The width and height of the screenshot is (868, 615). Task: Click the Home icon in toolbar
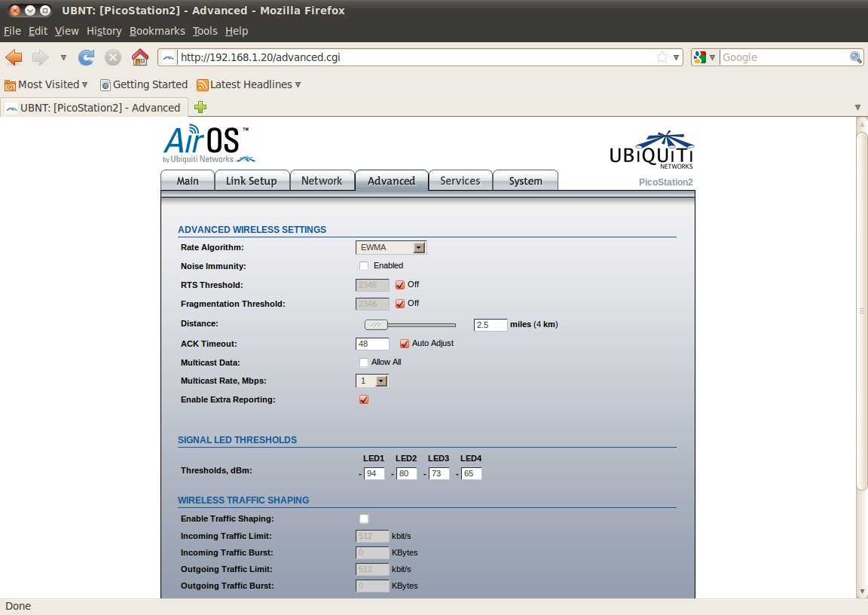pos(140,57)
